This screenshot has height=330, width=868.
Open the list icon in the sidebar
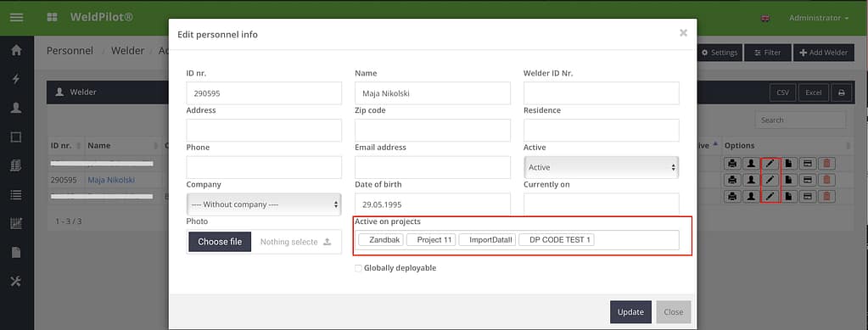click(x=16, y=194)
